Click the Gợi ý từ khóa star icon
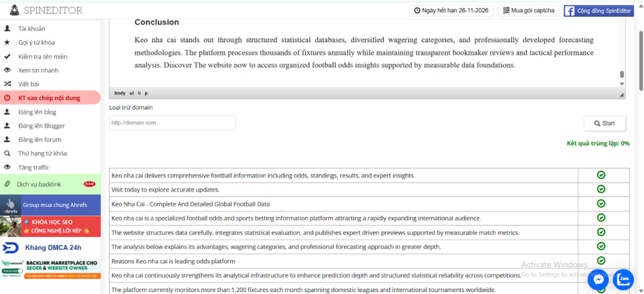The height and width of the screenshot is (294, 644). [x=7, y=42]
